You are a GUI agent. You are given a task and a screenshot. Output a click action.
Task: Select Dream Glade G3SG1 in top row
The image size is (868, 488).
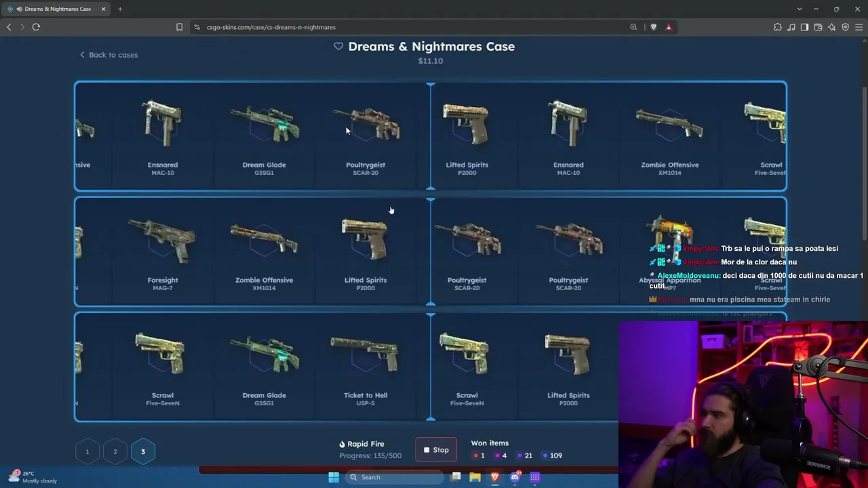tap(264, 136)
